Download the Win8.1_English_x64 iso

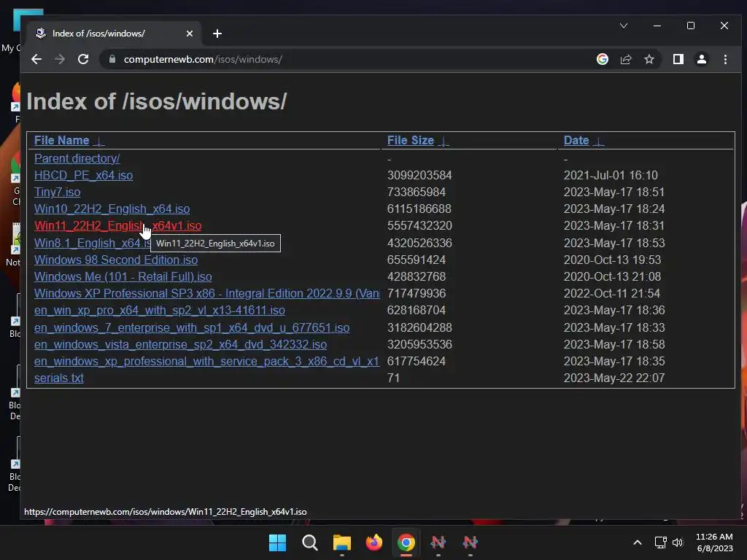click(93, 243)
